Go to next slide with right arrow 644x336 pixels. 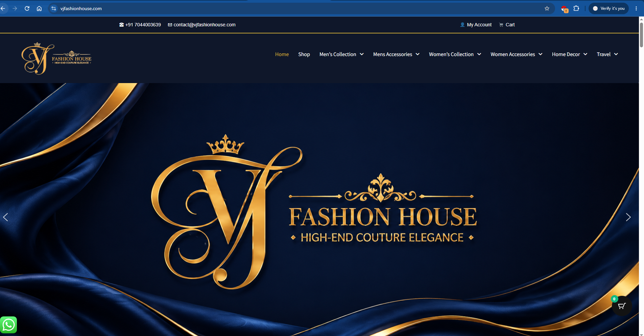628,217
